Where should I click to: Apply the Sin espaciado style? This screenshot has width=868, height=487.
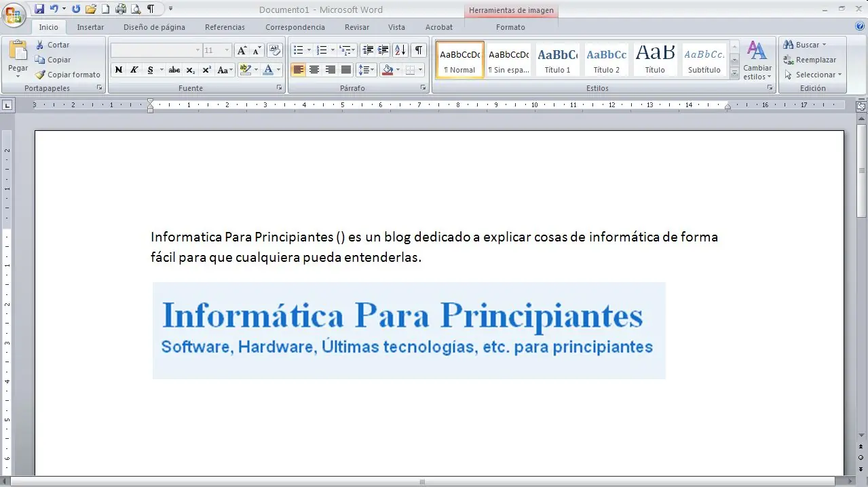[x=509, y=60]
